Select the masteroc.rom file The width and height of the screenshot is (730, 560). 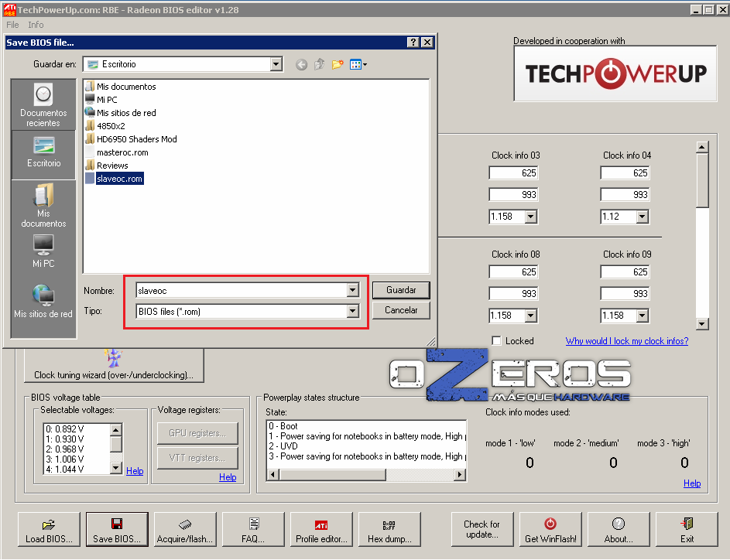(x=117, y=152)
